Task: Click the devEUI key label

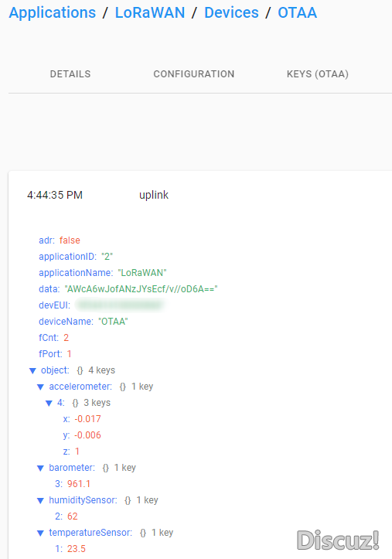Action: pos(55,305)
